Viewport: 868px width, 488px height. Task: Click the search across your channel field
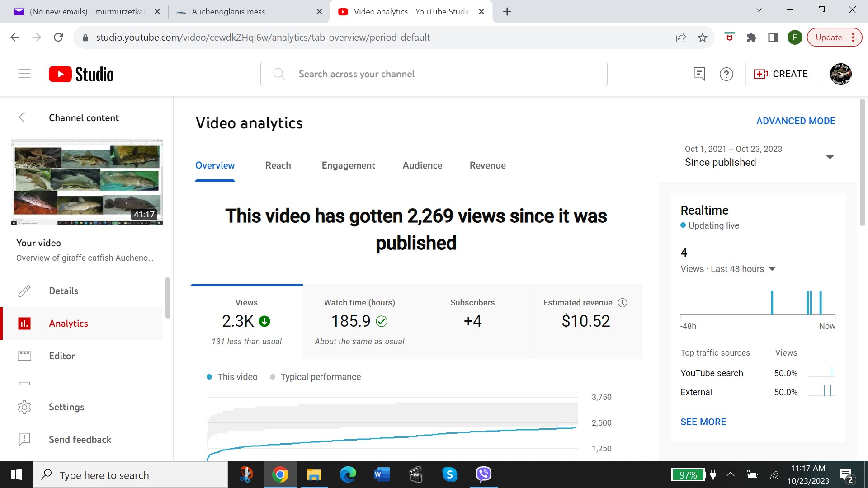tap(434, 74)
